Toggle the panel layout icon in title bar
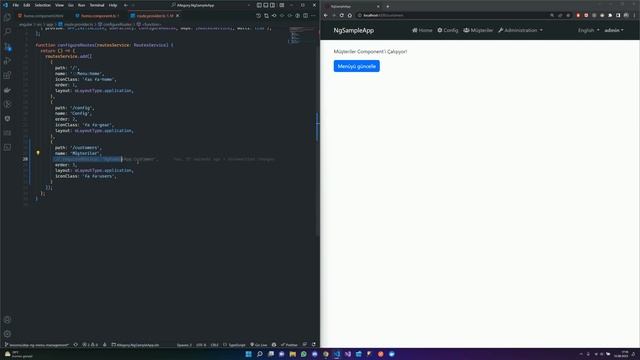The image size is (640, 360). pyautogui.click(x=266, y=5)
